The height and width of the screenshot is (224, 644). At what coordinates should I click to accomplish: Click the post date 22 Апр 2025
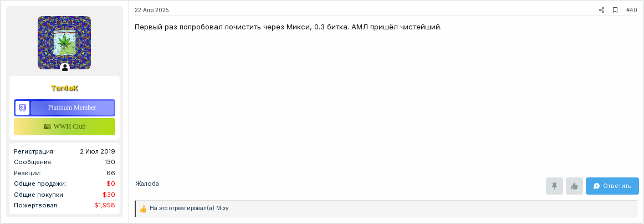pos(151,11)
